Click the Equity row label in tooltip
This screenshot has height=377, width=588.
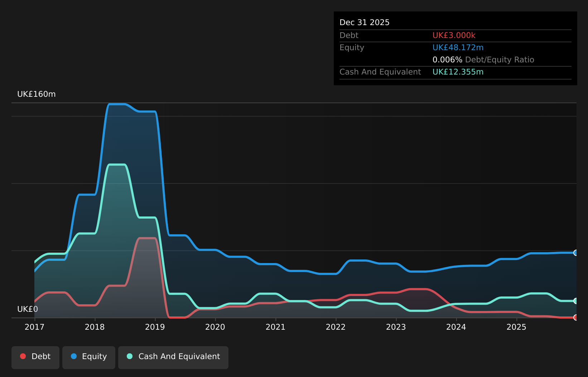[x=352, y=48]
